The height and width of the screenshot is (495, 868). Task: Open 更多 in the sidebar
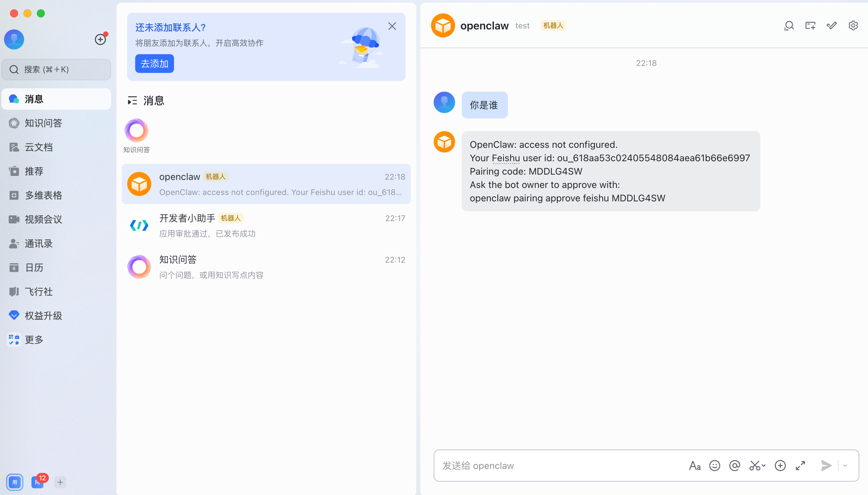(34, 339)
